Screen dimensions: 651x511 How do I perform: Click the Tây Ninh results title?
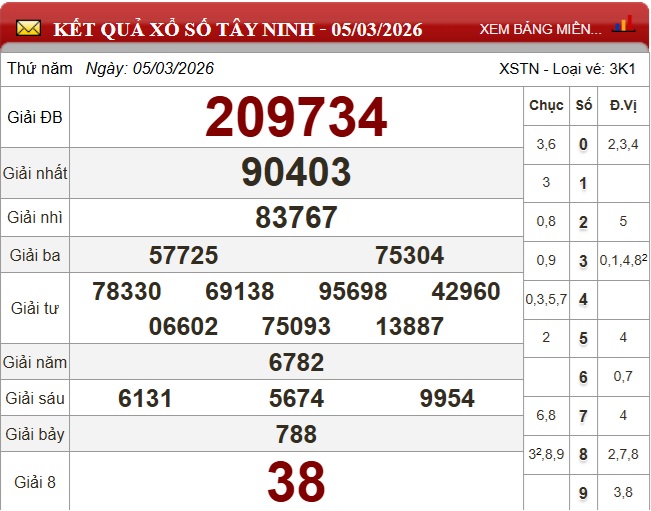[x=238, y=29]
